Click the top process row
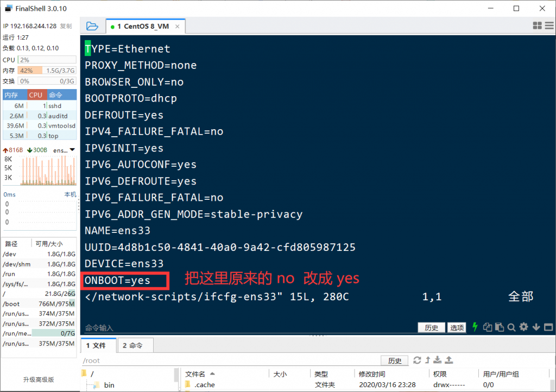The height and width of the screenshot is (392, 556). tap(40, 135)
